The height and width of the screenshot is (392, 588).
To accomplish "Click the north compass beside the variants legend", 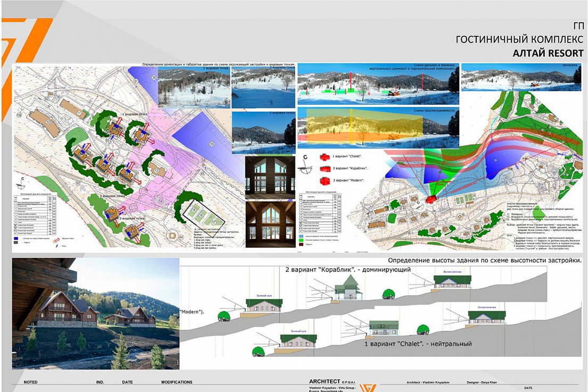I will [305, 164].
